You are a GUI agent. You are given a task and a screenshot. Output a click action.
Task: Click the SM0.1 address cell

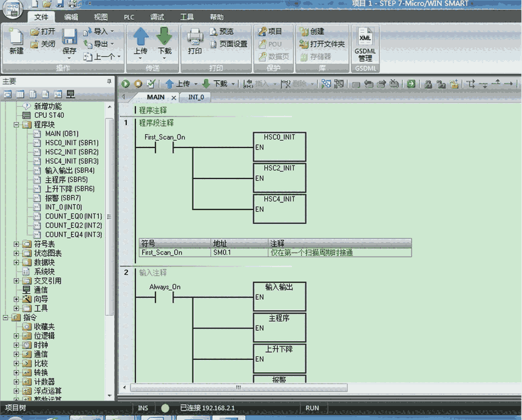pos(239,252)
